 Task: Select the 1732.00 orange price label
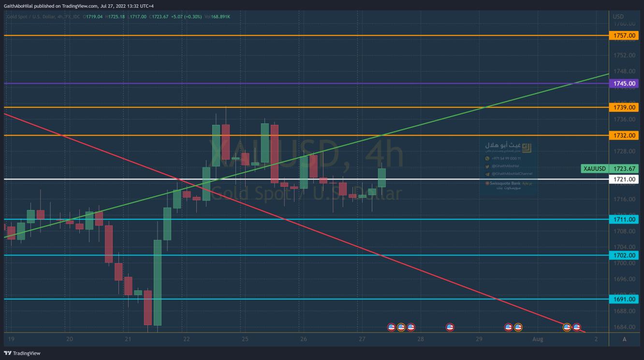coord(624,135)
